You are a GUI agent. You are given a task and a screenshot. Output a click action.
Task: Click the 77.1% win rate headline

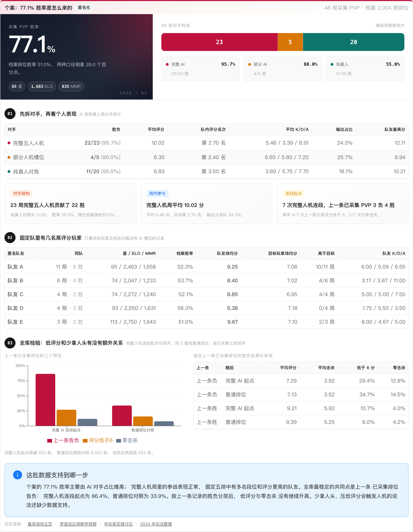32,44
